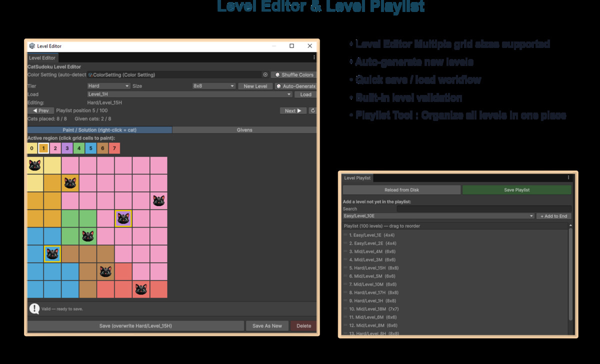Click the Unity logo in Level Editor title bar
600x364 pixels.
coord(32,46)
